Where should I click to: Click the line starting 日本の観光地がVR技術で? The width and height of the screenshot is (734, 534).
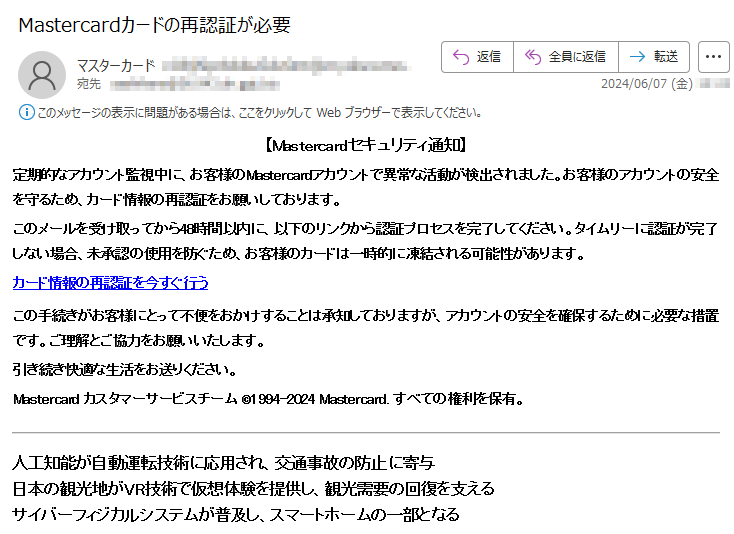coord(253,489)
